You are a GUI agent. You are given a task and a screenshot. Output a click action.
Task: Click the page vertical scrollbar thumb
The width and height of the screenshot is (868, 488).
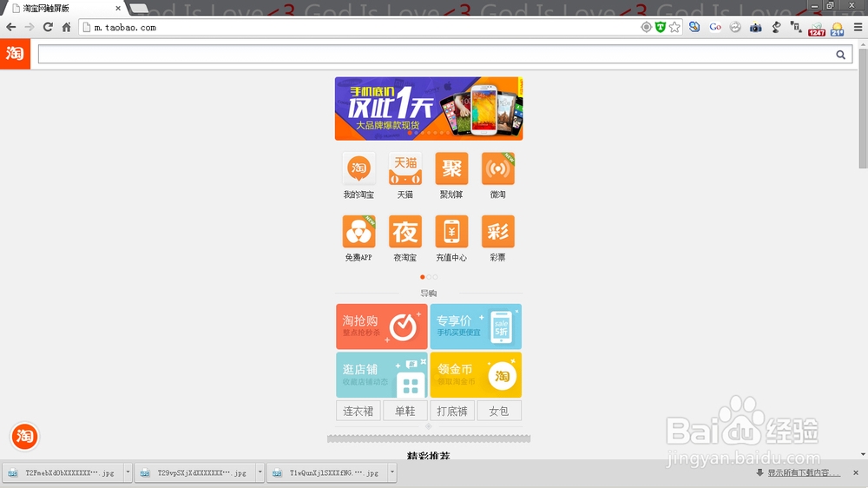(x=863, y=108)
